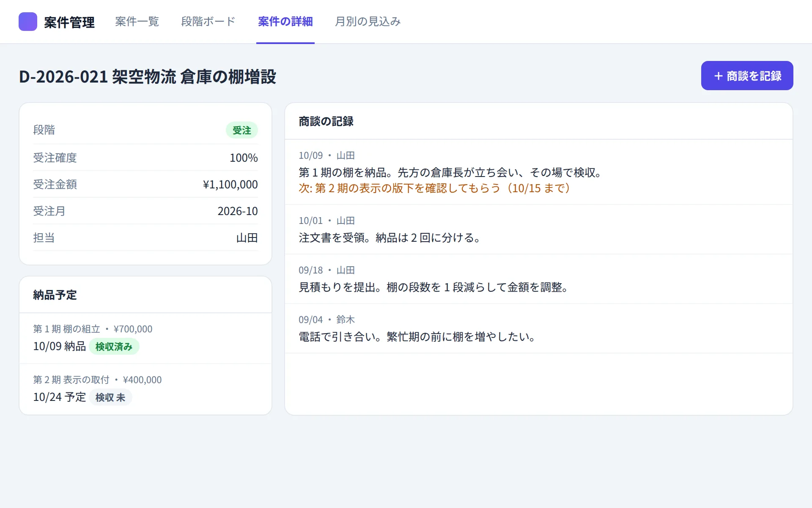This screenshot has width=812, height=508.
Task: Select the 第1期 棚の組立 ¥700,000 row
Action: (145, 338)
